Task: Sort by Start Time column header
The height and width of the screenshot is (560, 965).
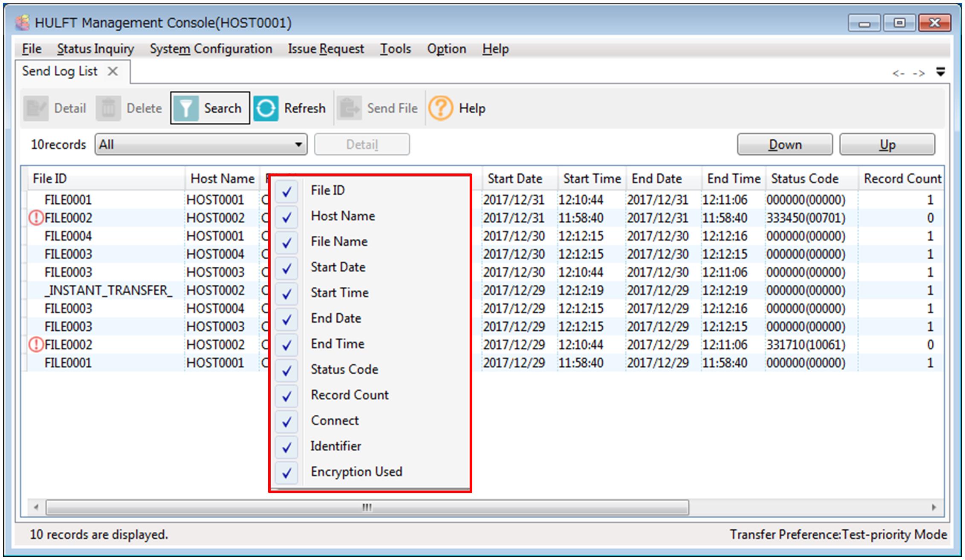Action: tap(592, 179)
